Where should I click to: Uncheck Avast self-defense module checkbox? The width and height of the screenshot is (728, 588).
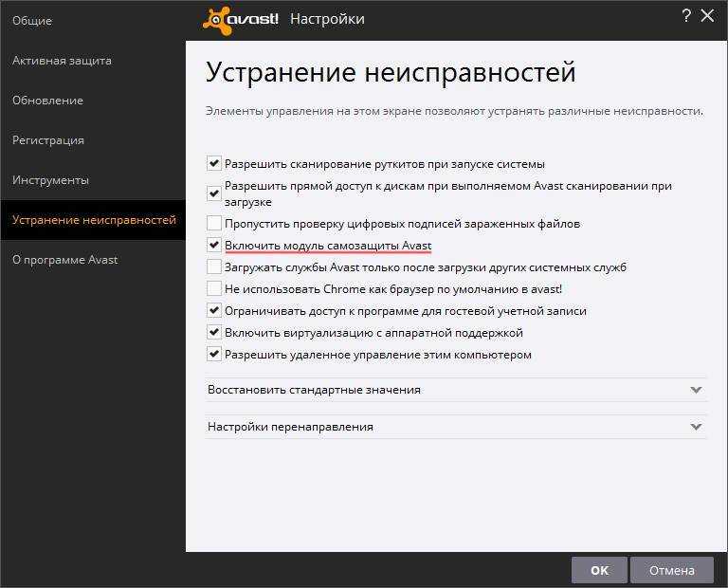[213, 246]
